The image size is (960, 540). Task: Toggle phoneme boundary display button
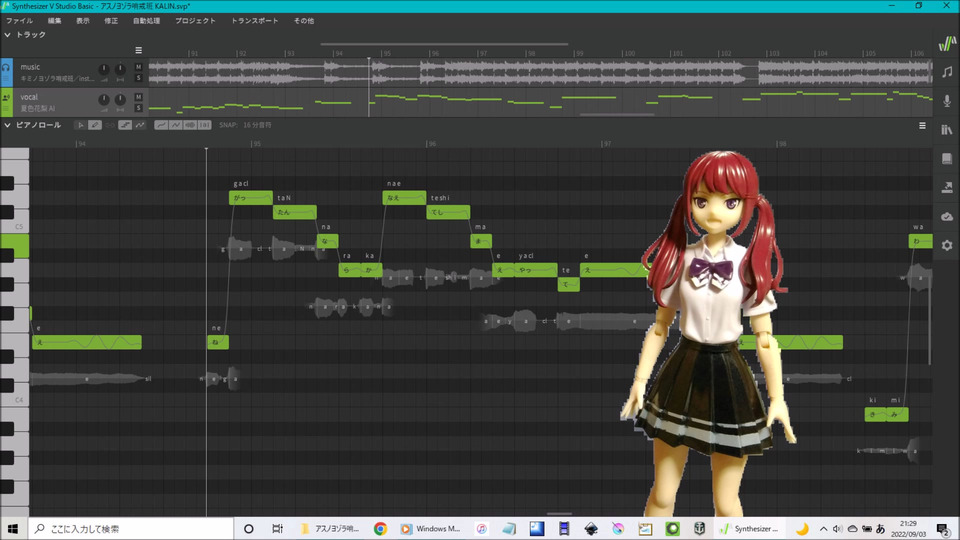(x=205, y=125)
